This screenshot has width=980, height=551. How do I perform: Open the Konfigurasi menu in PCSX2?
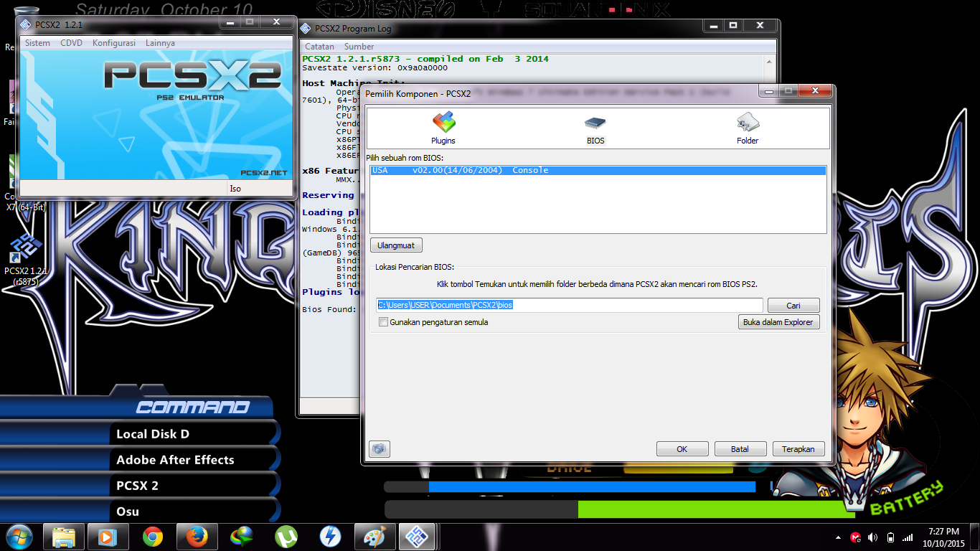114,43
